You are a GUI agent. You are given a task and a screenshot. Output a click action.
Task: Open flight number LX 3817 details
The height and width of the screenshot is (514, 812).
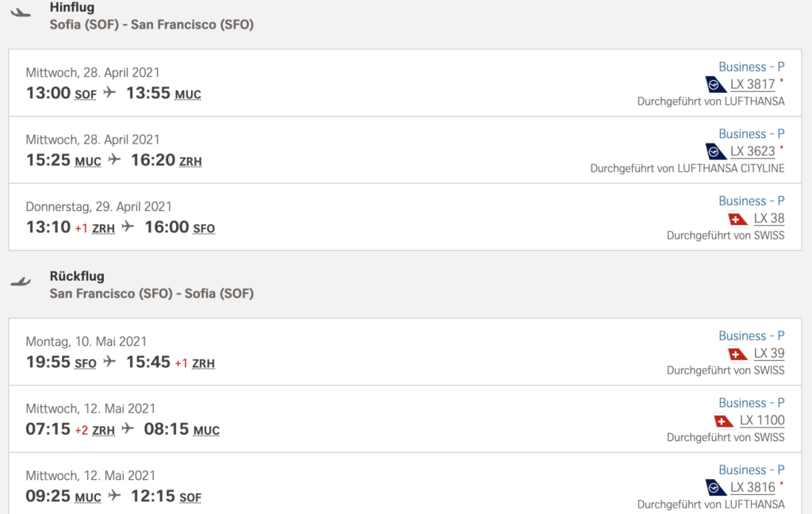753,84
